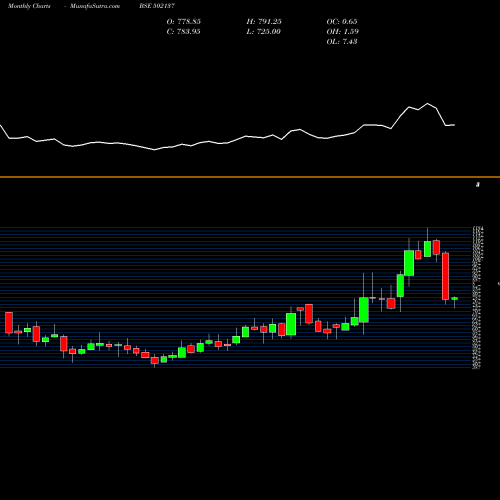Click the close value C: 783.95

[184, 32]
